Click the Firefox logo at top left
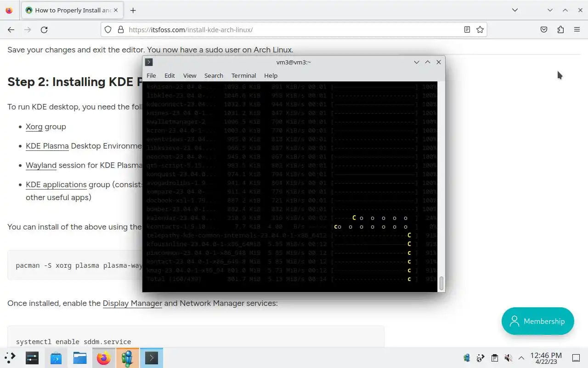 pos(9,10)
